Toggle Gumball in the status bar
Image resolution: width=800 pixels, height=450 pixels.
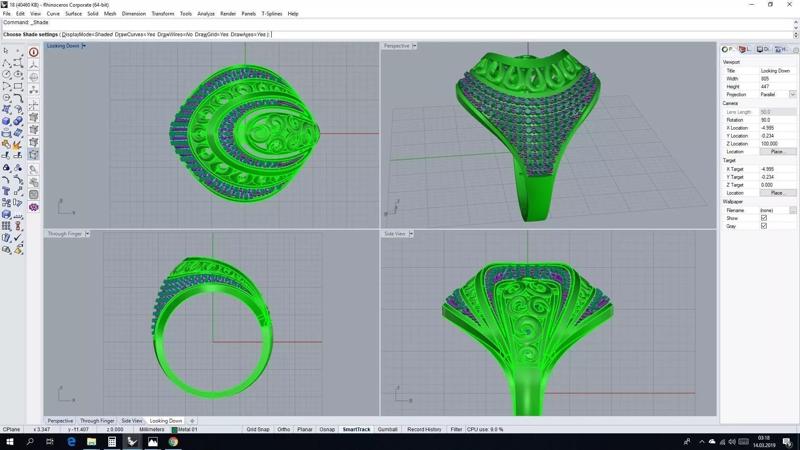tap(387, 430)
